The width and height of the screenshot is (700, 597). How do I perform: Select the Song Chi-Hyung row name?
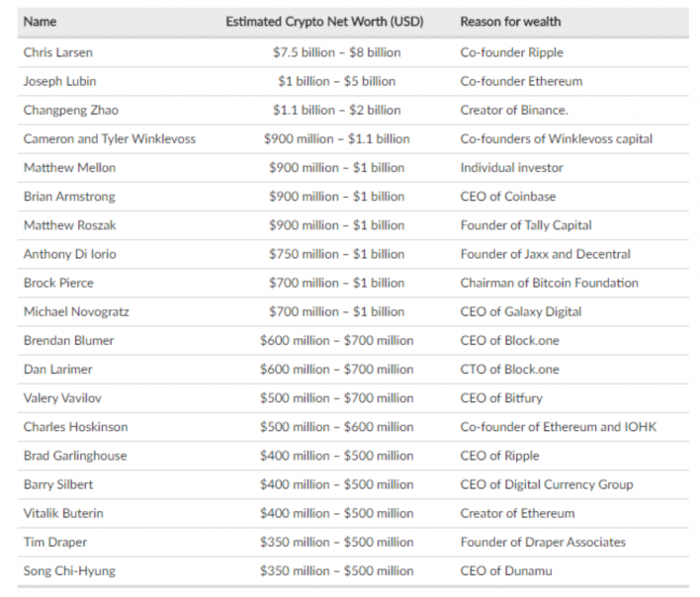(71, 570)
